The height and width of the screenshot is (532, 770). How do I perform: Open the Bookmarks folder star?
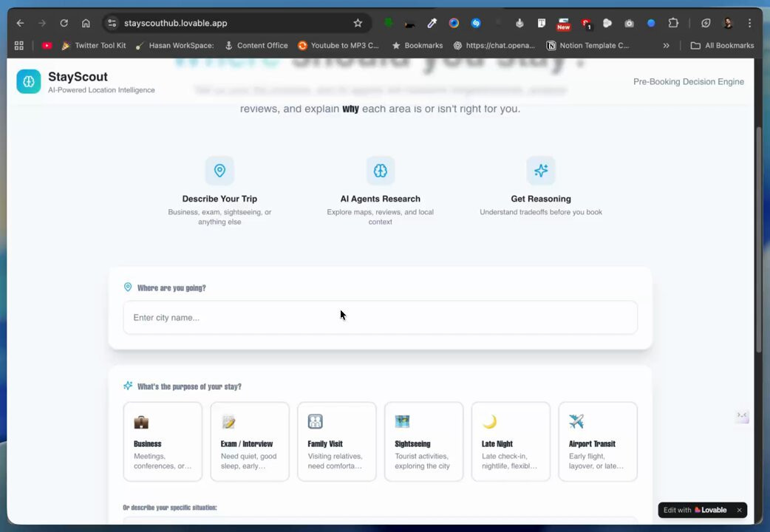coord(418,46)
